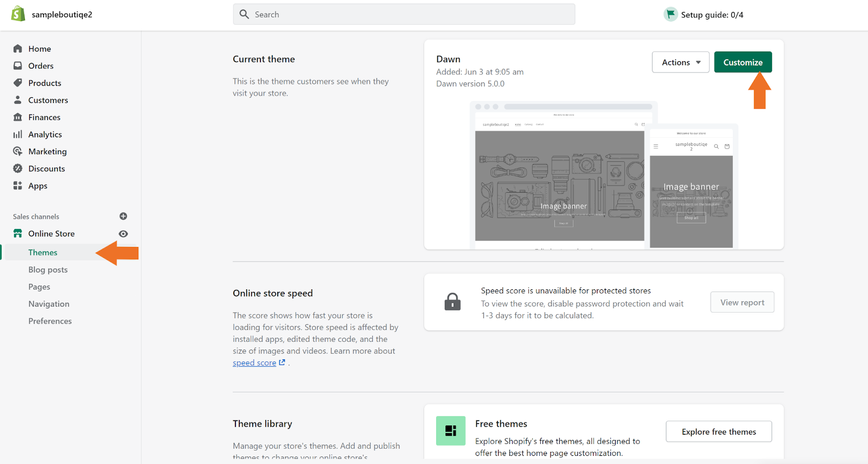Go to Orders section
Screen dimensions: 868x464
coord(41,66)
